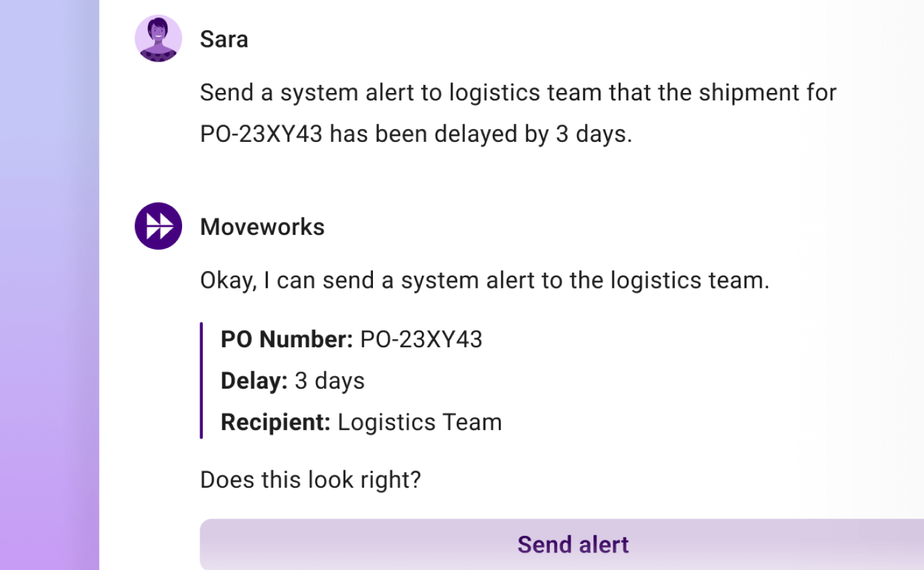The height and width of the screenshot is (570, 924).
Task: Click the name label Sara
Action: [224, 39]
